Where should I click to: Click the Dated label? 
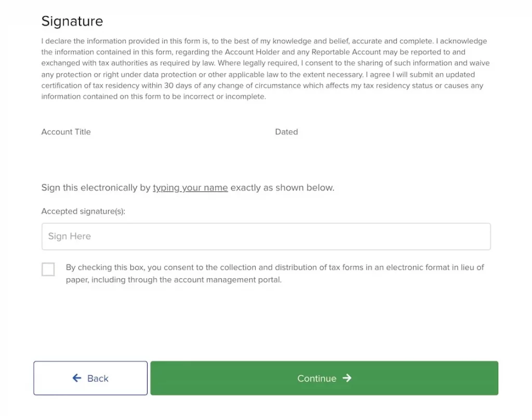click(x=286, y=132)
